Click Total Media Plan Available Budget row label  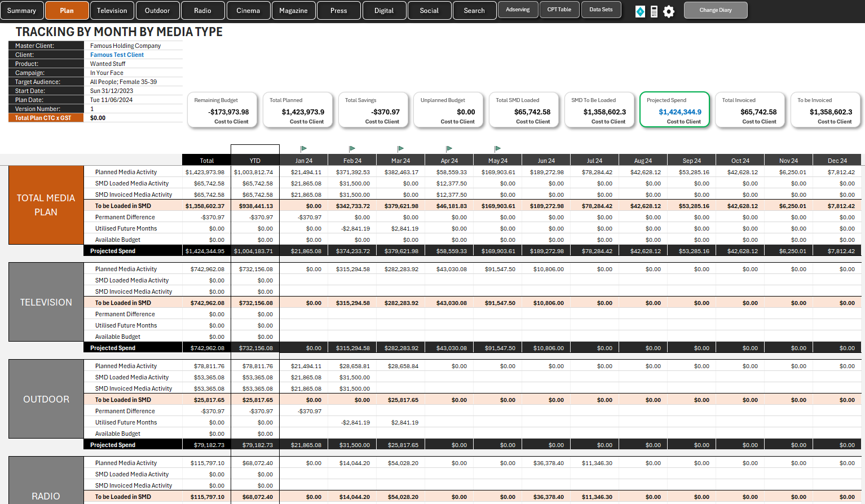tap(117, 240)
